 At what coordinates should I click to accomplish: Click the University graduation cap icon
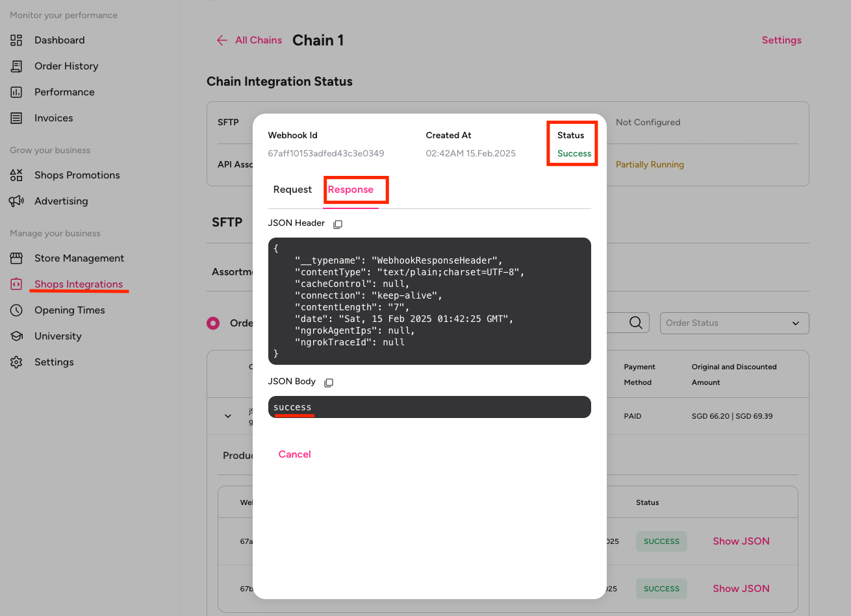[16, 336]
